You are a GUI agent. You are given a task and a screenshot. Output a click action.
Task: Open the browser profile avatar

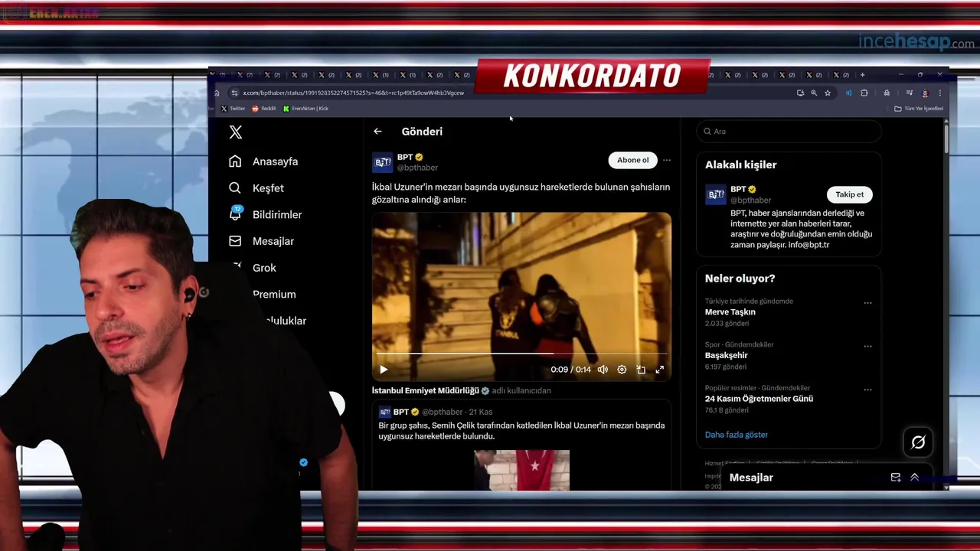(x=925, y=93)
